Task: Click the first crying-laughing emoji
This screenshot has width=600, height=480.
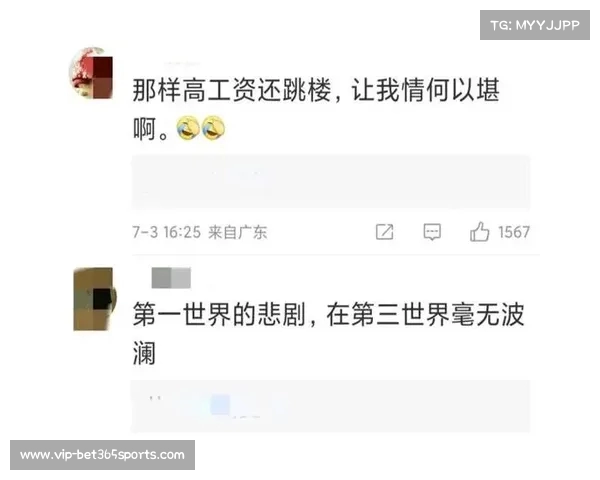Action: pos(188,128)
